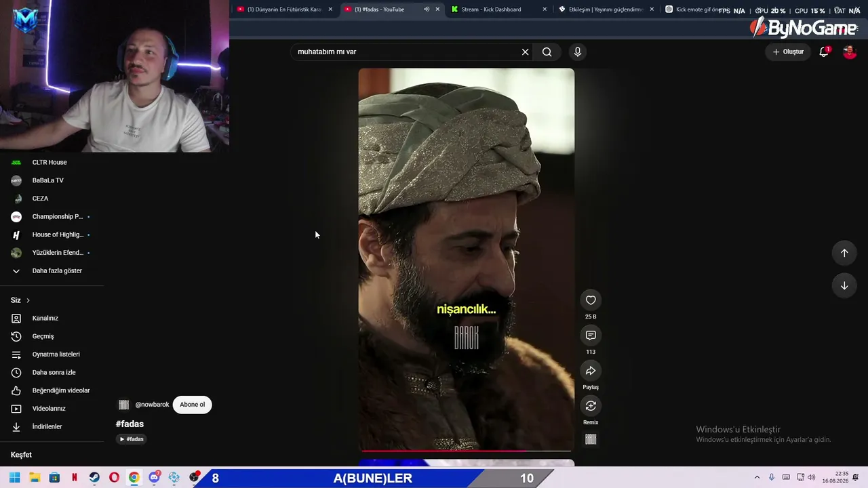Open File Explorer from the taskbar

(35, 478)
